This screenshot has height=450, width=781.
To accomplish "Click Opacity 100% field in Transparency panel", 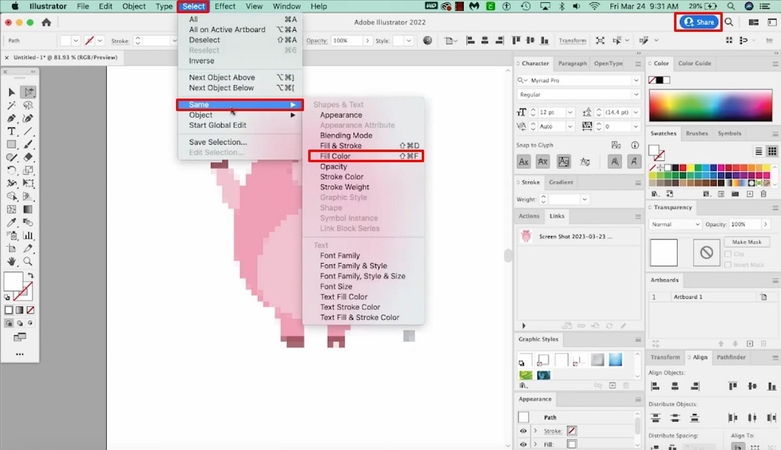I will click(745, 224).
